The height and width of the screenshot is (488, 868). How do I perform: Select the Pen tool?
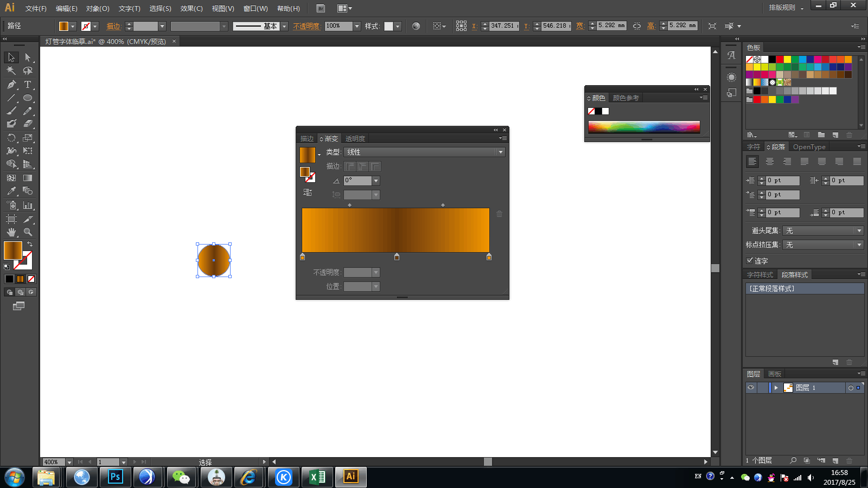11,85
